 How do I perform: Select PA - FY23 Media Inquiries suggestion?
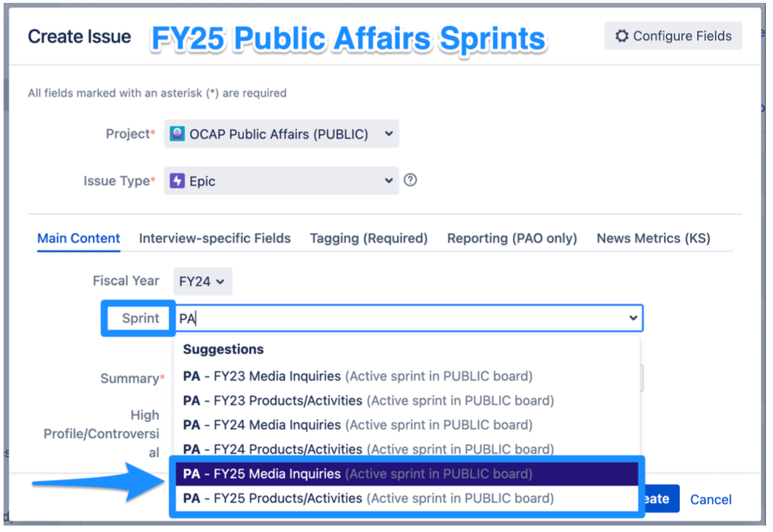357,376
